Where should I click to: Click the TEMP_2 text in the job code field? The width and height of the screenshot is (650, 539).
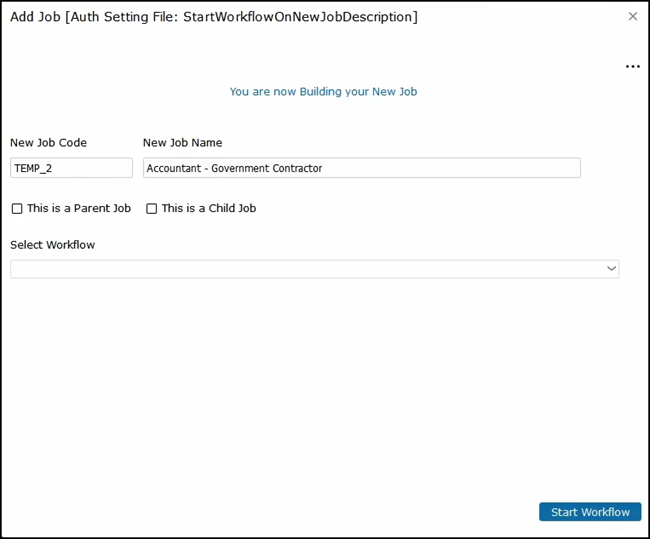32,169
